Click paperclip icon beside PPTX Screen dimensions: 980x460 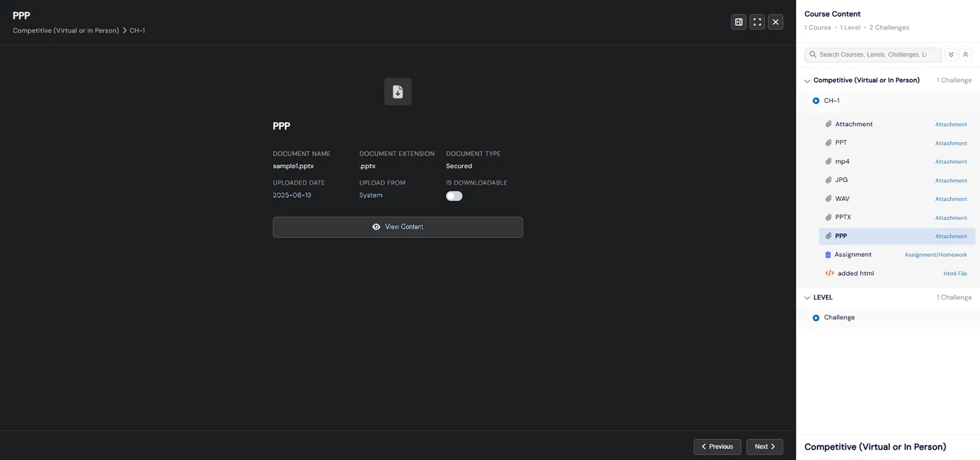click(828, 217)
